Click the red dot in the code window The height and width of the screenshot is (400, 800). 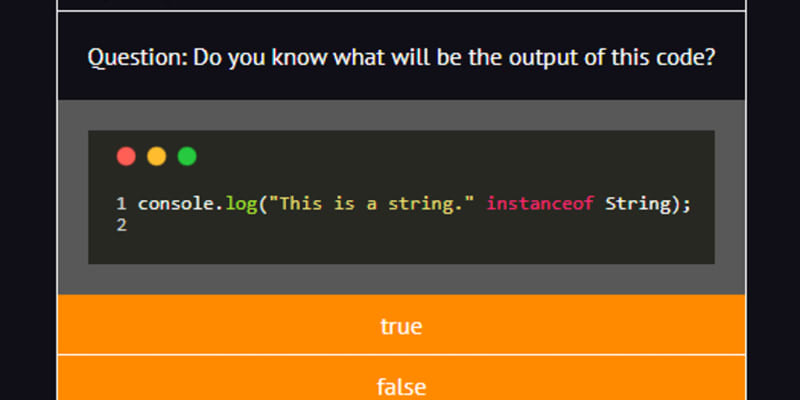126,156
